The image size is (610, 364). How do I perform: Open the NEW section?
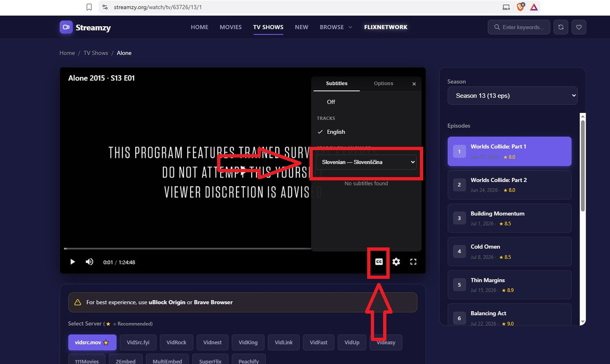tap(302, 27)
